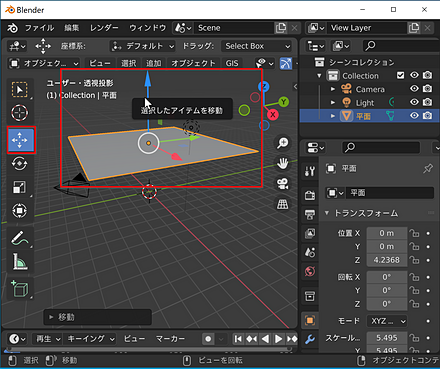The height and width of the screenshot is (369, 440).
Task: Hide the Camera object with eye icon
Action: click(x=414, y=89)
